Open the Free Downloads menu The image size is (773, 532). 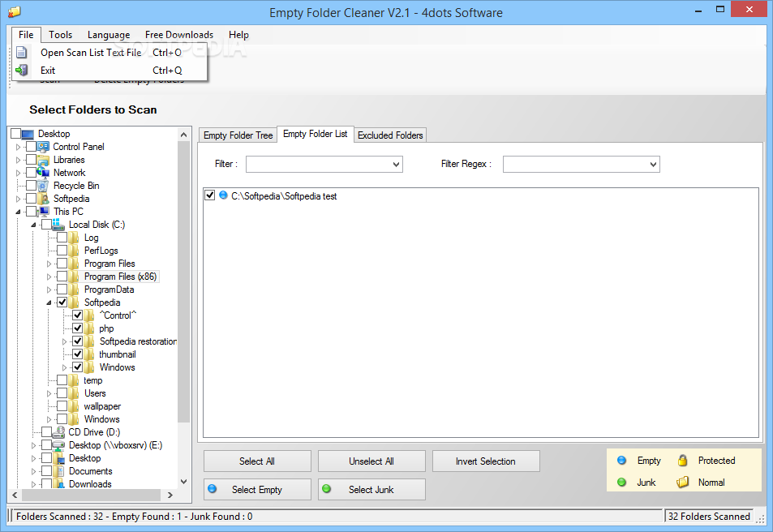(x=179, y=35)
